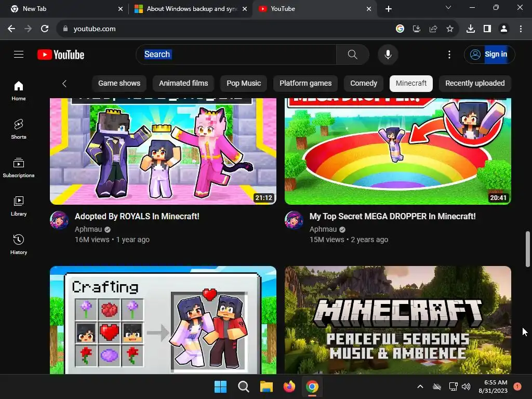Open a new browser tab with plus
The height and width of the screenshot is (399, 532).
click(x=389, y=9)
